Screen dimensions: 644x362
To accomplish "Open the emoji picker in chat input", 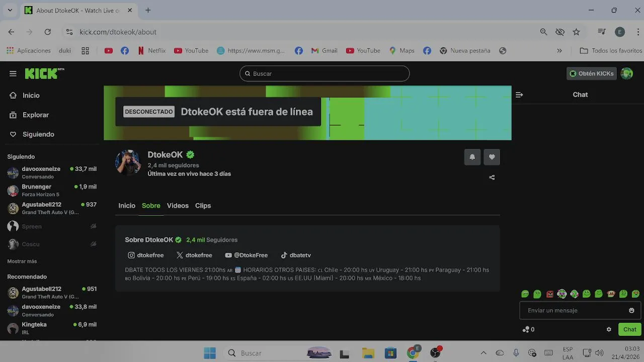I will 631,310.
